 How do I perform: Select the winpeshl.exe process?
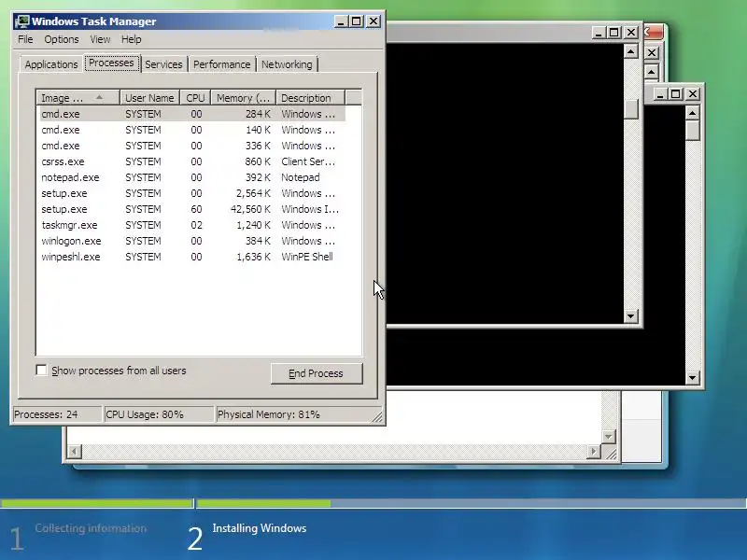click(x=190, y=257)
